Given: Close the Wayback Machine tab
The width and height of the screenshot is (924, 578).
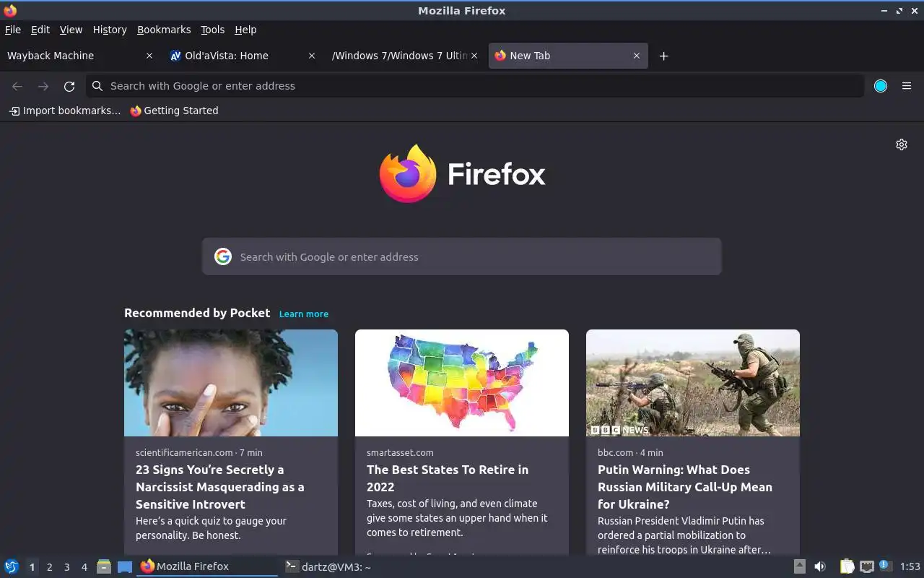Looking at the screenshot, I should coord(149,56).
